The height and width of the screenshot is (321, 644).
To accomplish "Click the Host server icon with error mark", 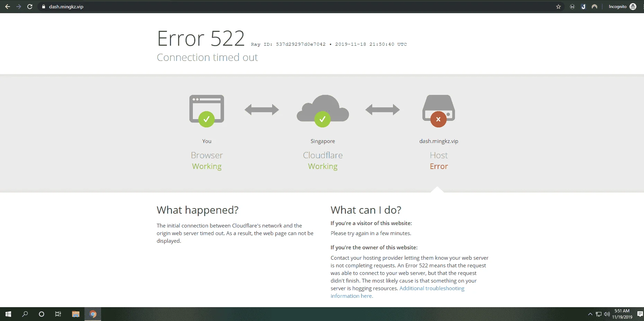I will (439, 111).
